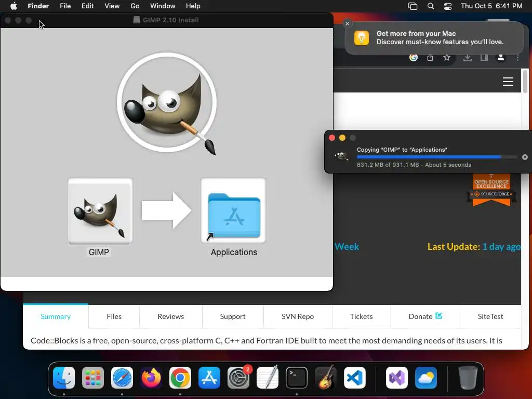The width and height of the screenshot is (532, 399).
Task: Open Control Center in menu bar
Action: click(x=448, y=6)
